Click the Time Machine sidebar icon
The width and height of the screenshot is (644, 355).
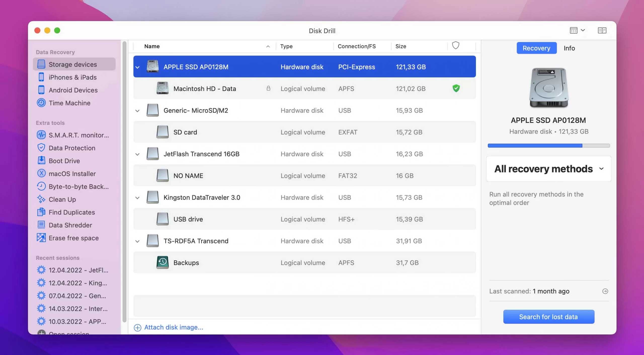click(41, 103)
